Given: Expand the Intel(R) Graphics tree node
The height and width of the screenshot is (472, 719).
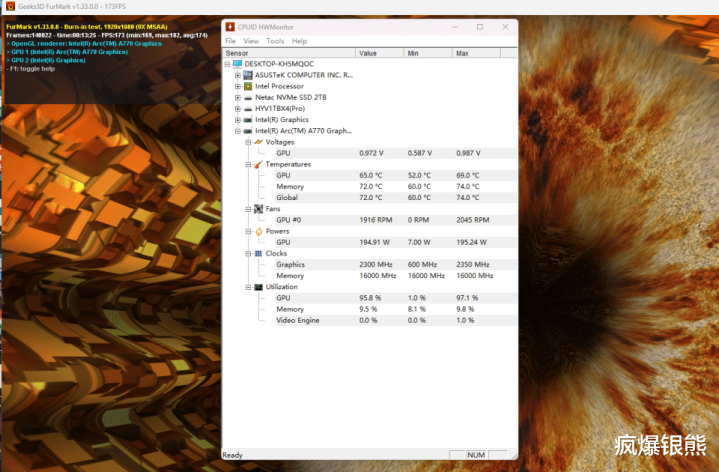Looking at the screenshot, I should (237, 120).
